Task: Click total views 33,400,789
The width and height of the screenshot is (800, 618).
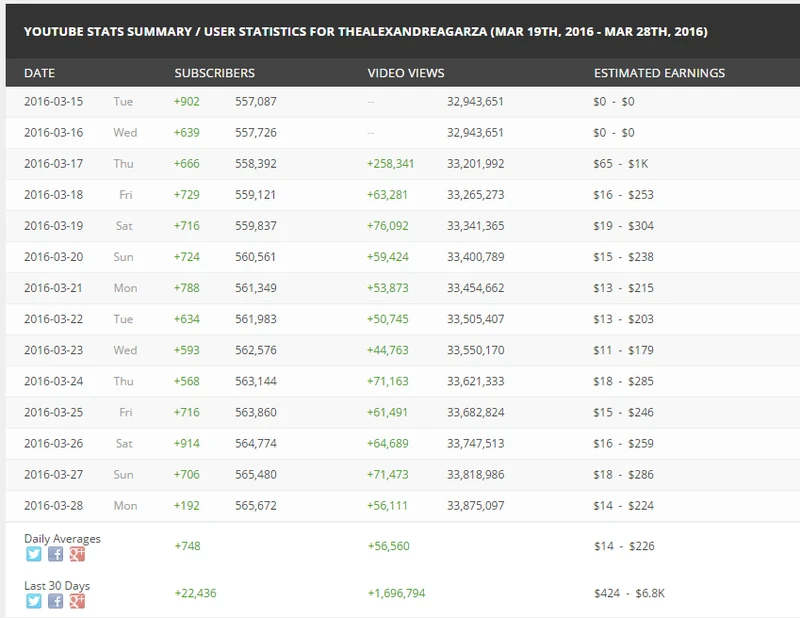Action: click(x=476, y=257)
